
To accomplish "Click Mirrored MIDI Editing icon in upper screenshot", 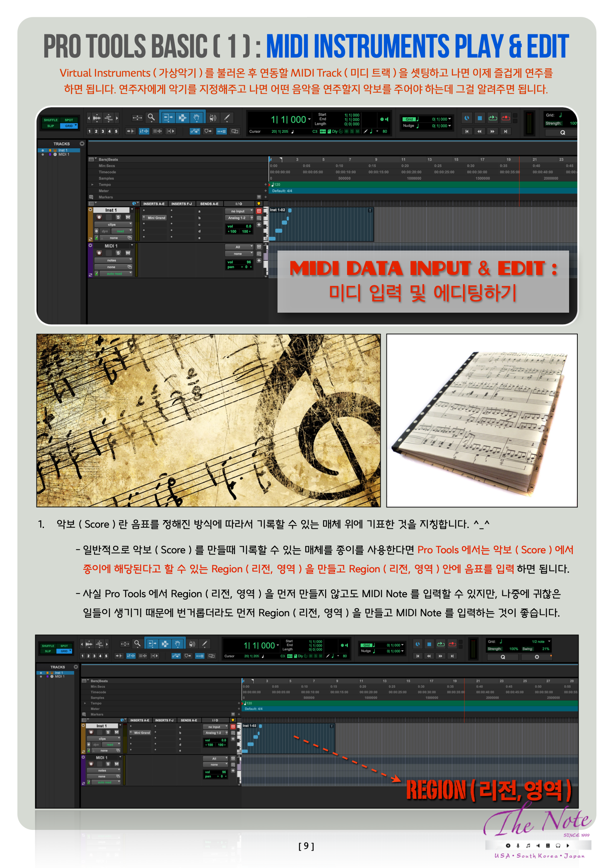I will 222,131.
